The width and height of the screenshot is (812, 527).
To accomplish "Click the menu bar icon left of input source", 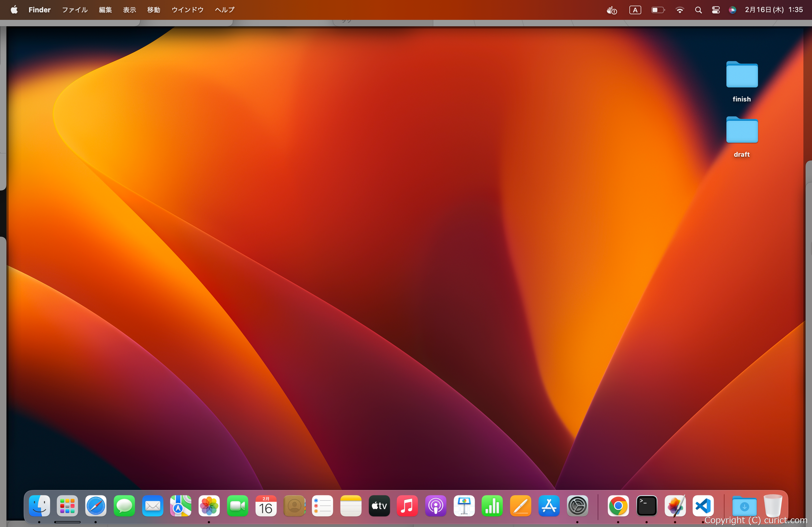I will [611, 10].
